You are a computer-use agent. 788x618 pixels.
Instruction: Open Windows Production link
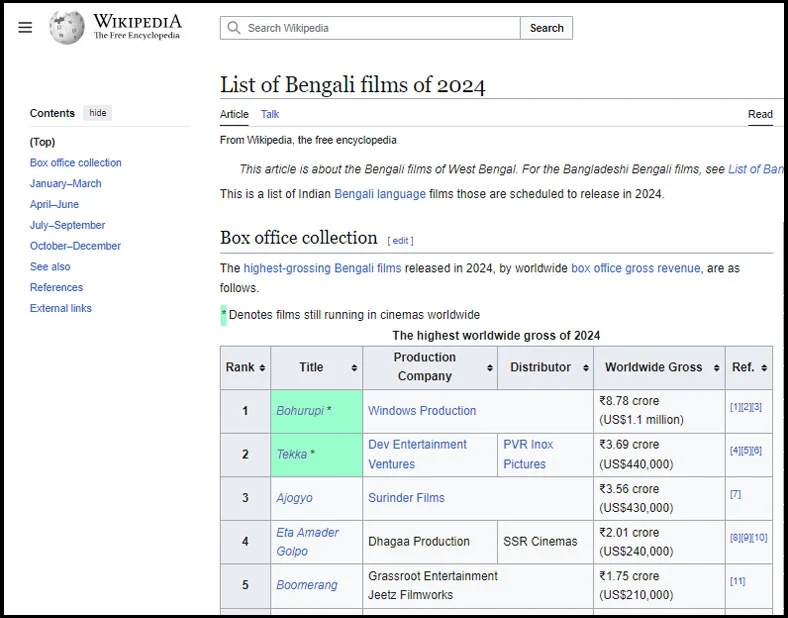(x=422, y=411)
